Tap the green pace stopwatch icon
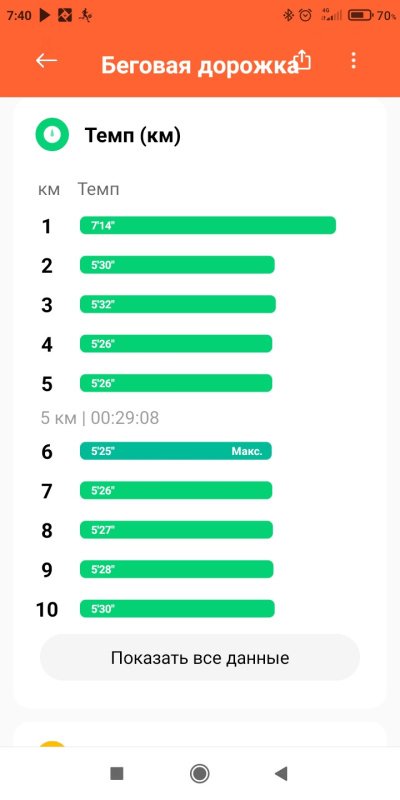The height and width of the screenshot is (800, 400). (52, 134)
